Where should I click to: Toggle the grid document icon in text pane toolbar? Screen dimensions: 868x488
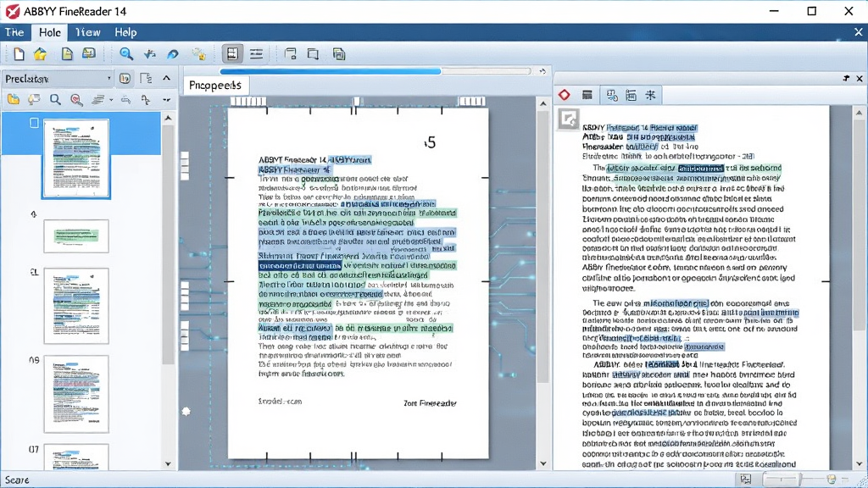coord(631,95)
